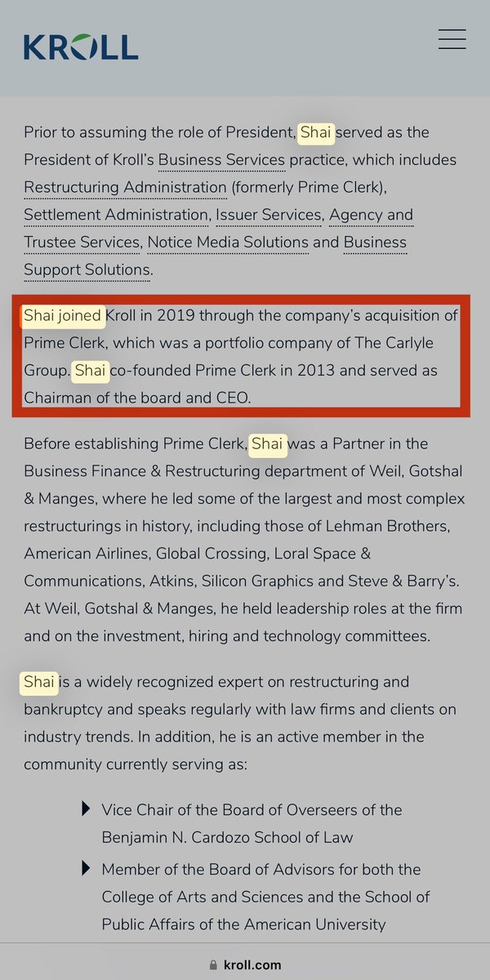Go to Issuer Services
490x980 pixels.
pyautogui.click(x=269, y=216)
